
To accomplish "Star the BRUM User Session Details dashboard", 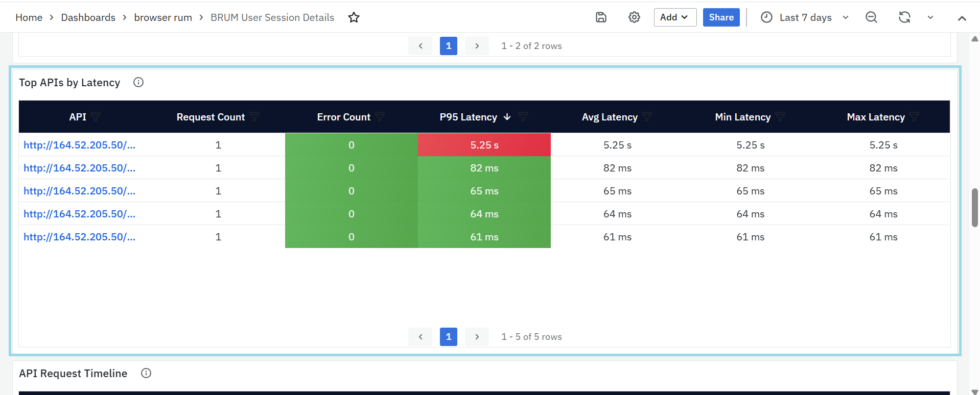I will pos(354,18).
